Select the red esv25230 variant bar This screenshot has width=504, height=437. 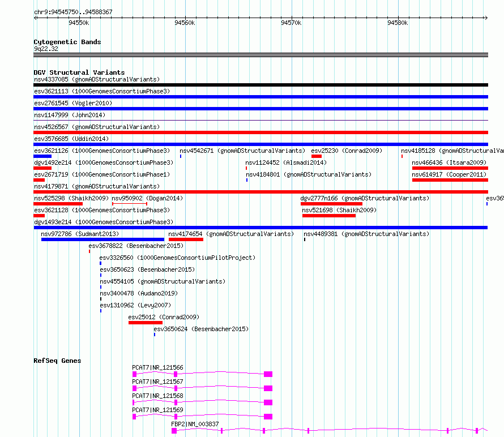(x=317, y=156)
